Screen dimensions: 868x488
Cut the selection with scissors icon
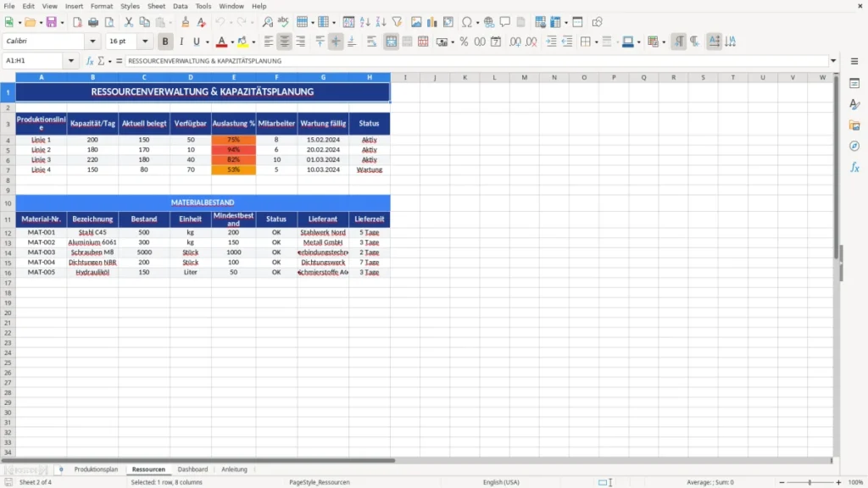[x=129, y=22]
